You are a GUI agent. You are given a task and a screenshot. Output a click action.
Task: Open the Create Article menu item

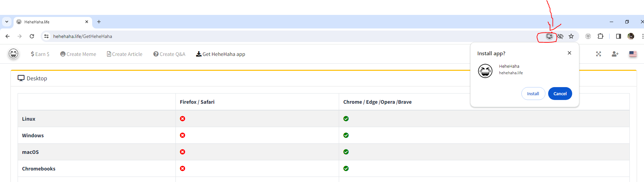(125, 54)
